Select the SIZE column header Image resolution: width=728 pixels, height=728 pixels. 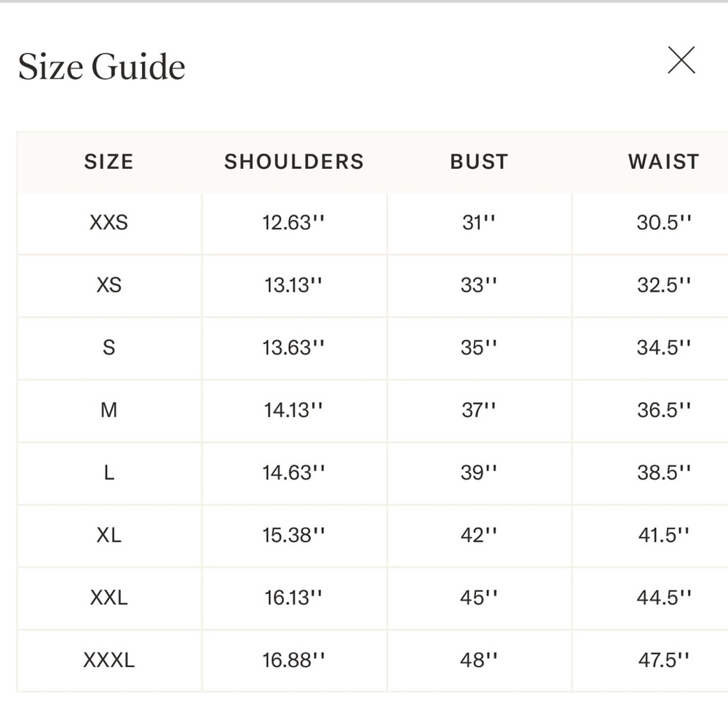click(x=109, y=162)
